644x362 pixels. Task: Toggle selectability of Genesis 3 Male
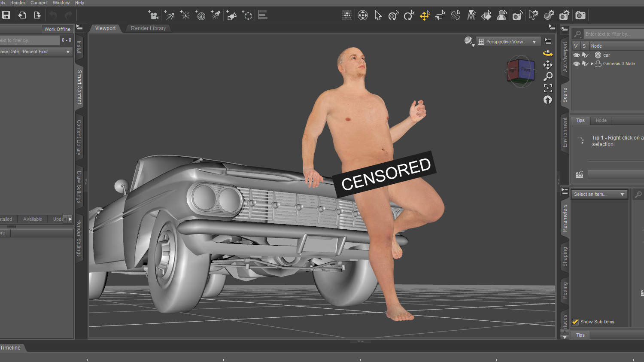pos(586,64)
